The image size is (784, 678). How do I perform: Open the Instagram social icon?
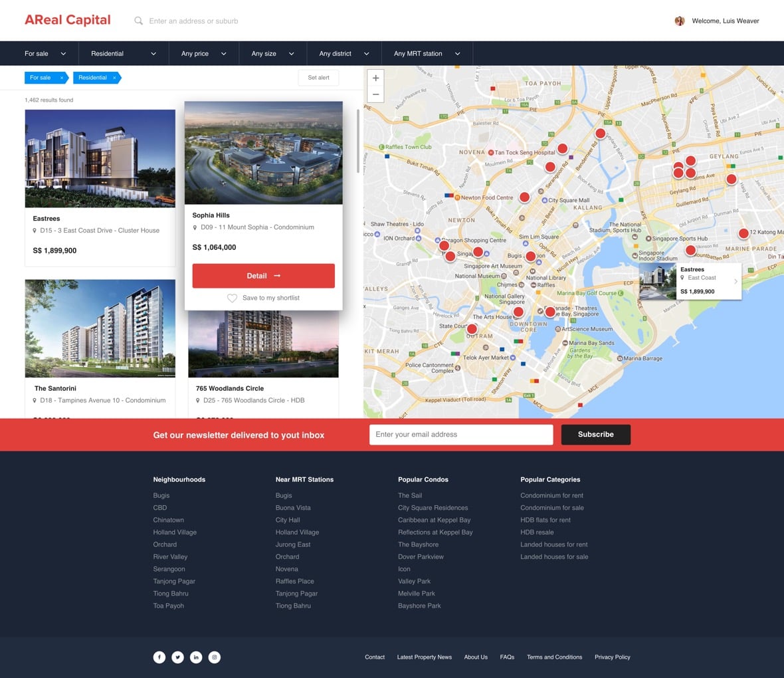click(215, 657)
